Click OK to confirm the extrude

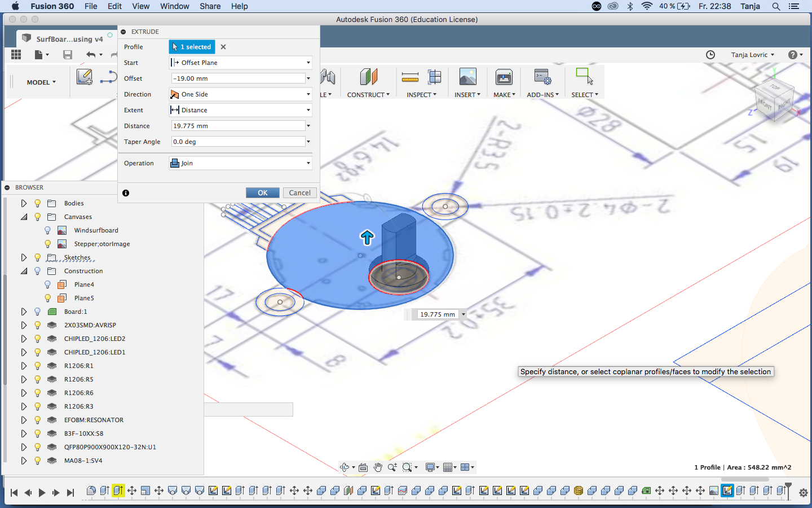(x=263, y=193)
